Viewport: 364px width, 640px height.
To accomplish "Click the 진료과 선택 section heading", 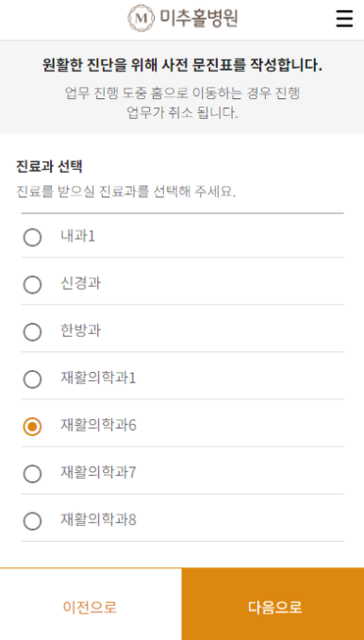I will pos(49,166).
